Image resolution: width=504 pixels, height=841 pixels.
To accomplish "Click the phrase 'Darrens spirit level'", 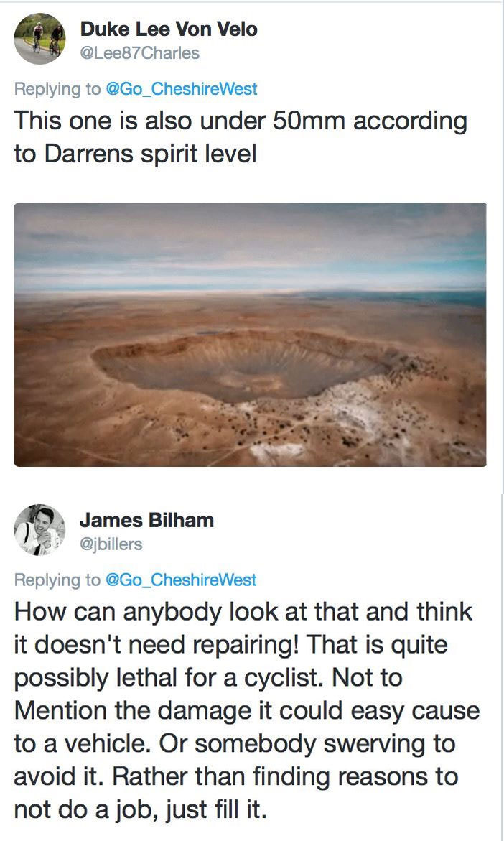I will pyautogui.click(x=150, y=154).
